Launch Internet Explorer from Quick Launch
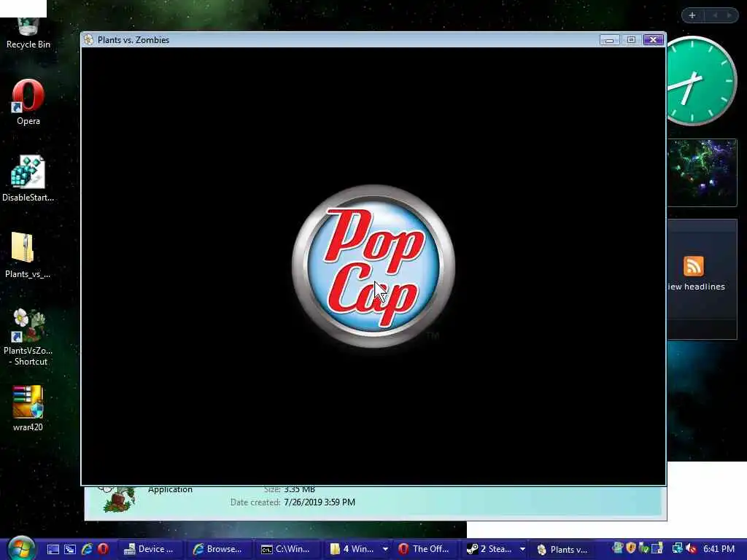The width and height of the screenshot is (747, 560). (x=87, y=549)
